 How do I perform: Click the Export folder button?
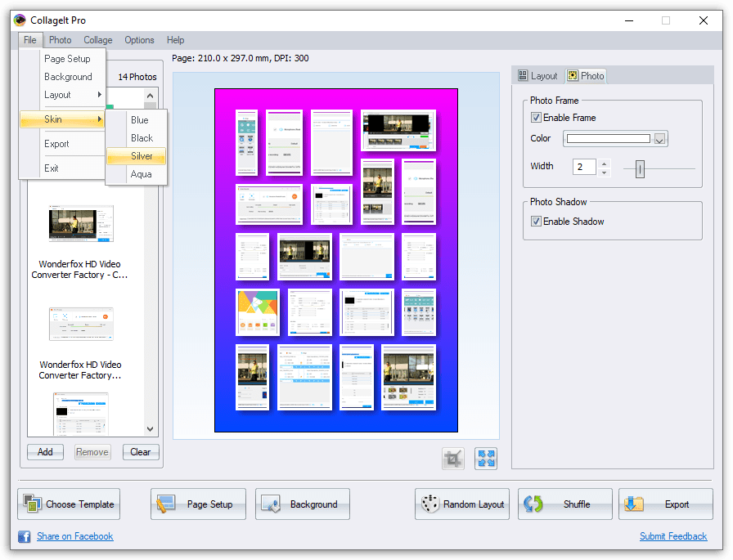[x=665, y=504]
